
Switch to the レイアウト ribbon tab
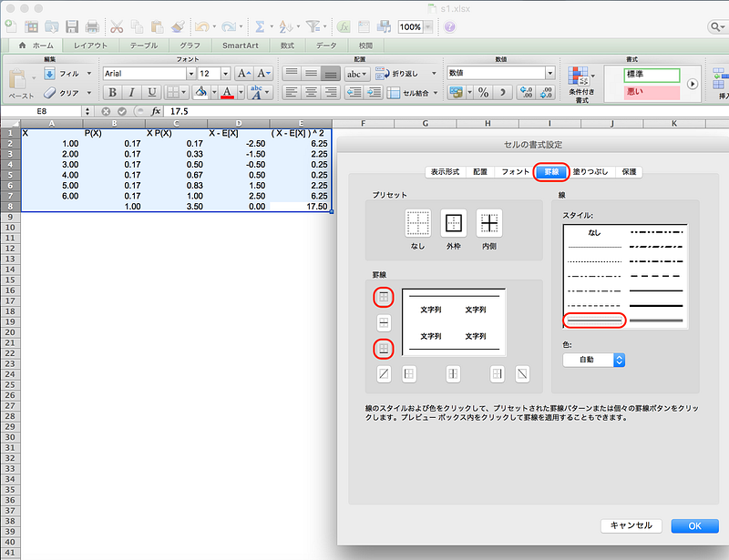point(90,46)
